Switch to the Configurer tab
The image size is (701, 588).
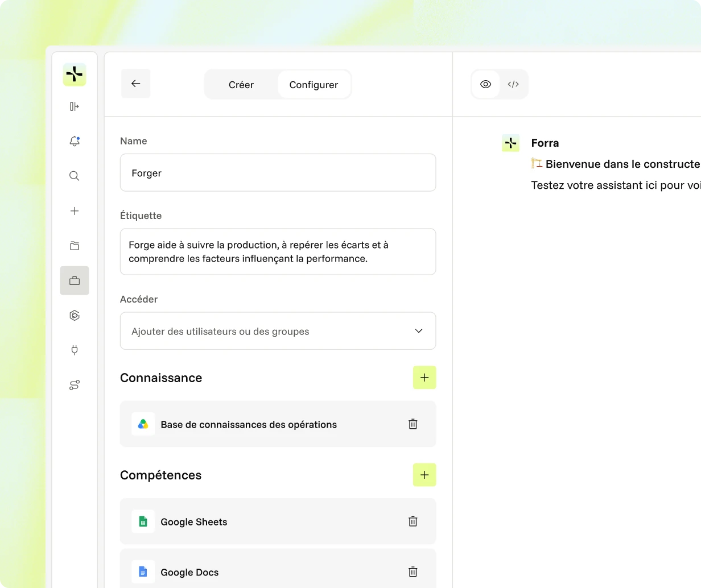(314, 85)
